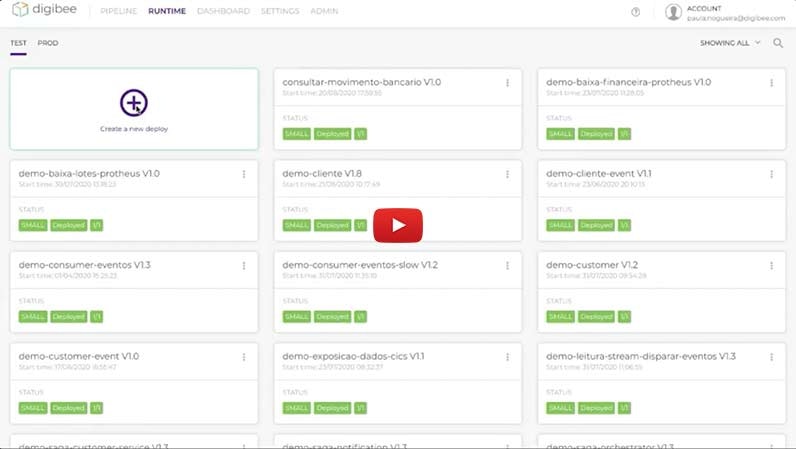Click start time of demo-cliente V1.8
The height and width of the screenshot is (449, 796).
tap(331, 184)
